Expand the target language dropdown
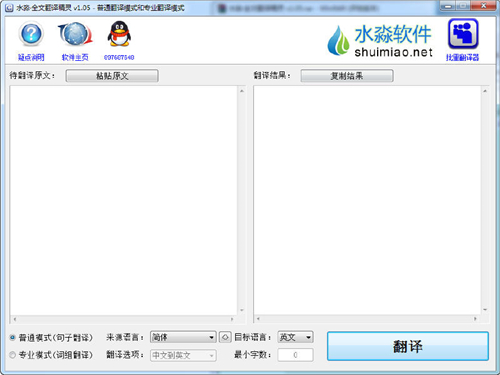Image resolution: width=500 pixels, height=375 pixels. 295,337
